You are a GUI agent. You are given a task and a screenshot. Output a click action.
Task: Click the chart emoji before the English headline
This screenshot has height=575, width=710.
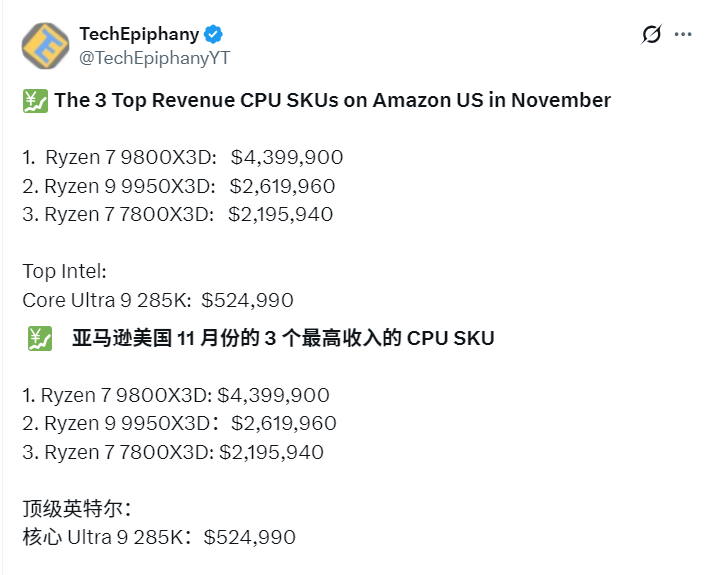(x=34, y=100)
